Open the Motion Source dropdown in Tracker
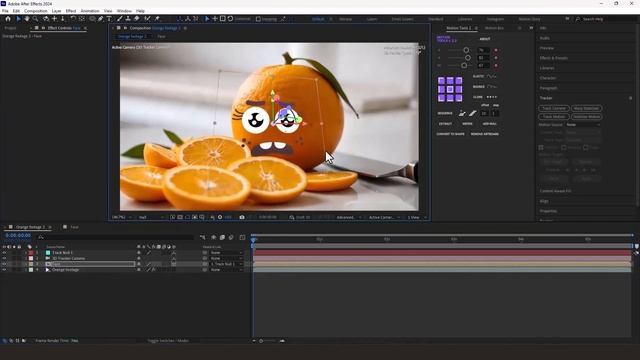 (x=583, y=124)
